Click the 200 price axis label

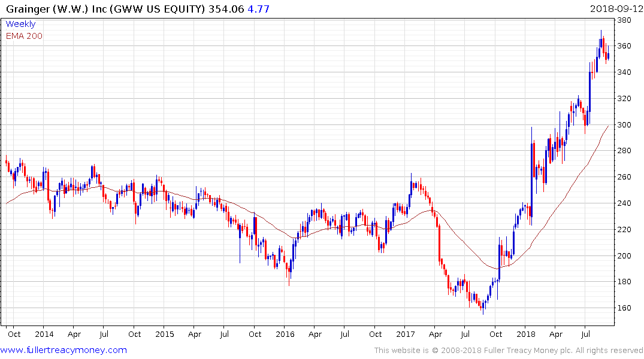(624, 255)
